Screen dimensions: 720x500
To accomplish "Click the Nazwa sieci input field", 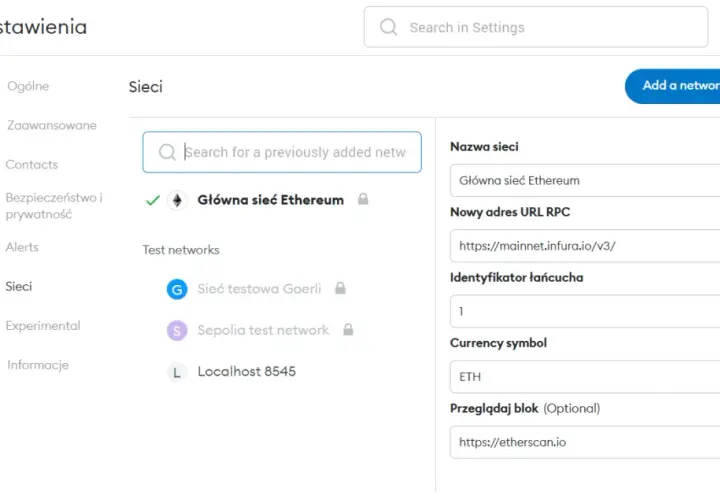I will (x=585, y=180).
